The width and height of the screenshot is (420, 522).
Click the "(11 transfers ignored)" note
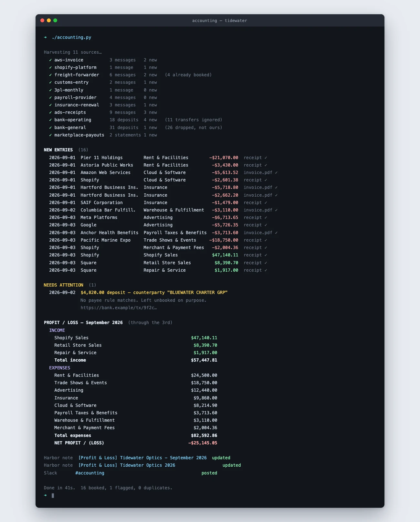194,120
